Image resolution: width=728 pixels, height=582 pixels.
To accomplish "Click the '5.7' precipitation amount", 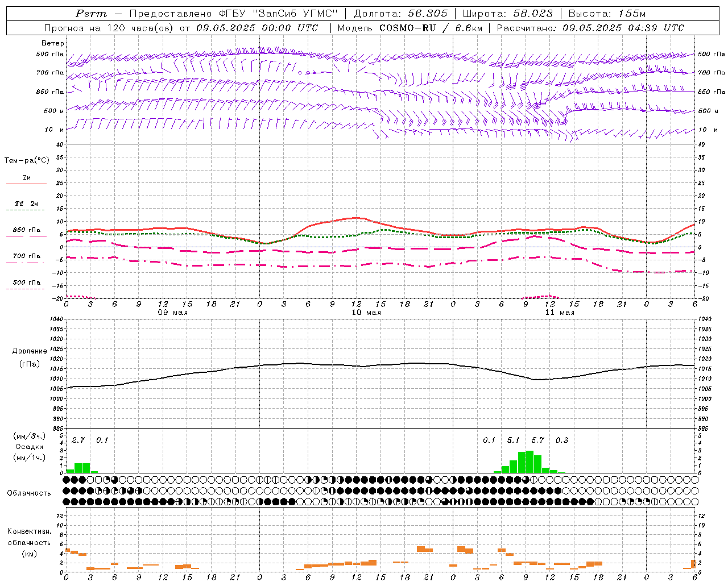I will (537, 440).
